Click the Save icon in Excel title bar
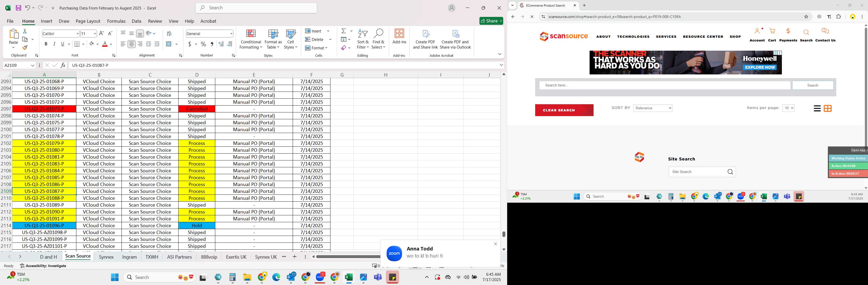The width and height of the screenshot is (868, 285). click(x=18, y=8)
